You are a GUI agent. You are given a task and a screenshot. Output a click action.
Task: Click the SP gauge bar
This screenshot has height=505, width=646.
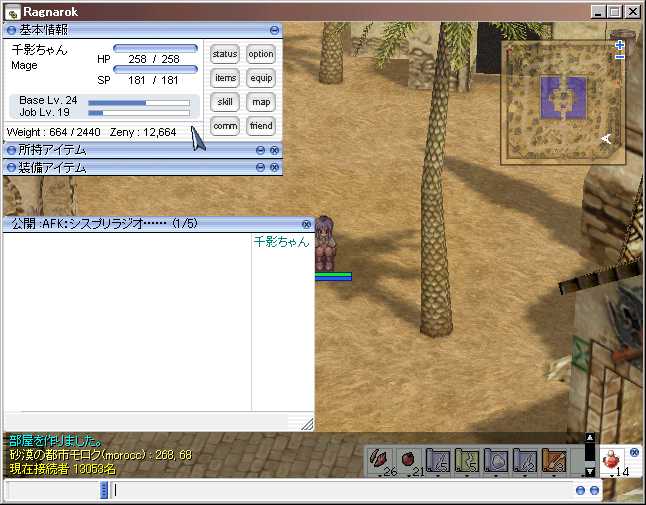tap(155, 69)
